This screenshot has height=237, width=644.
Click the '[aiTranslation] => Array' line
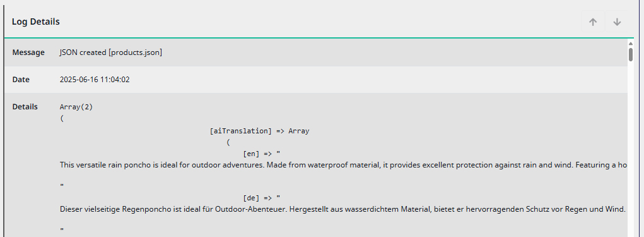tap(260, 131)
